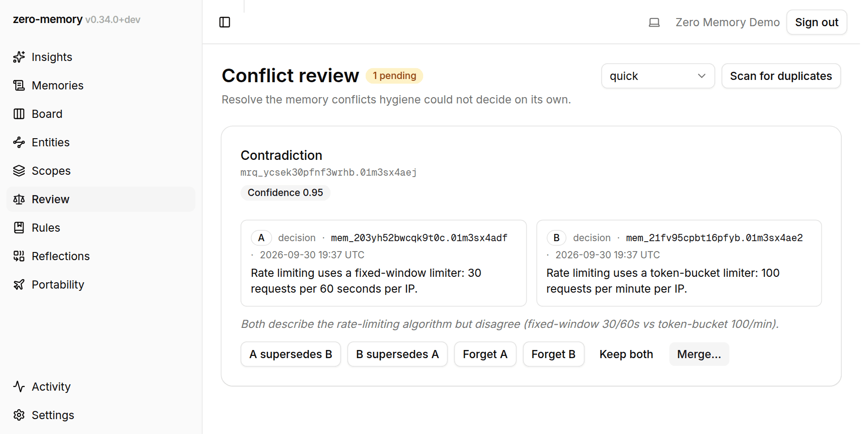
Task: Open Scopes from sidebar
Action: coord(101,171)
